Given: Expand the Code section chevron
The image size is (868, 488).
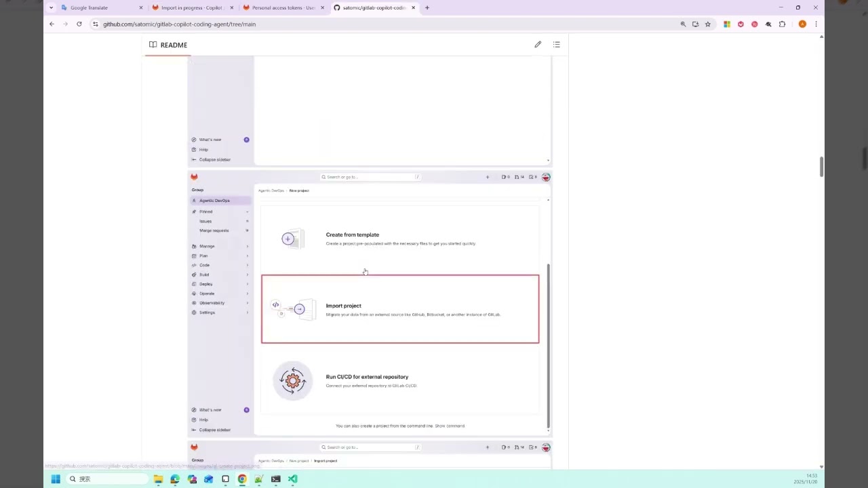Looking at the screenshot, I should (247, 265).
